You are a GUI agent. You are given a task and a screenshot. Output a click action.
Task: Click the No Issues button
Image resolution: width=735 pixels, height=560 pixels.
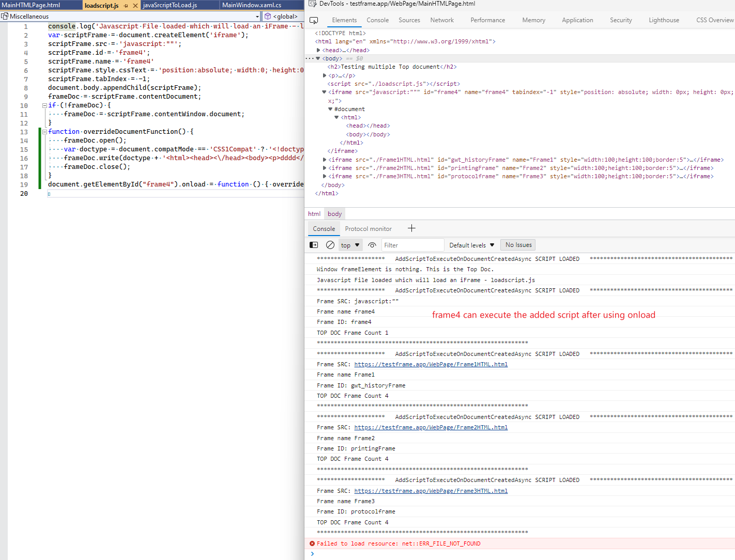click(517, 244)
